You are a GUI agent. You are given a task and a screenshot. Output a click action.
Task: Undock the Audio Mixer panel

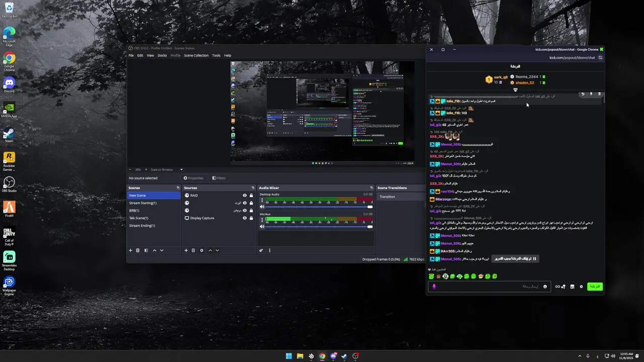pyautogui.click(x=371, y=188)
